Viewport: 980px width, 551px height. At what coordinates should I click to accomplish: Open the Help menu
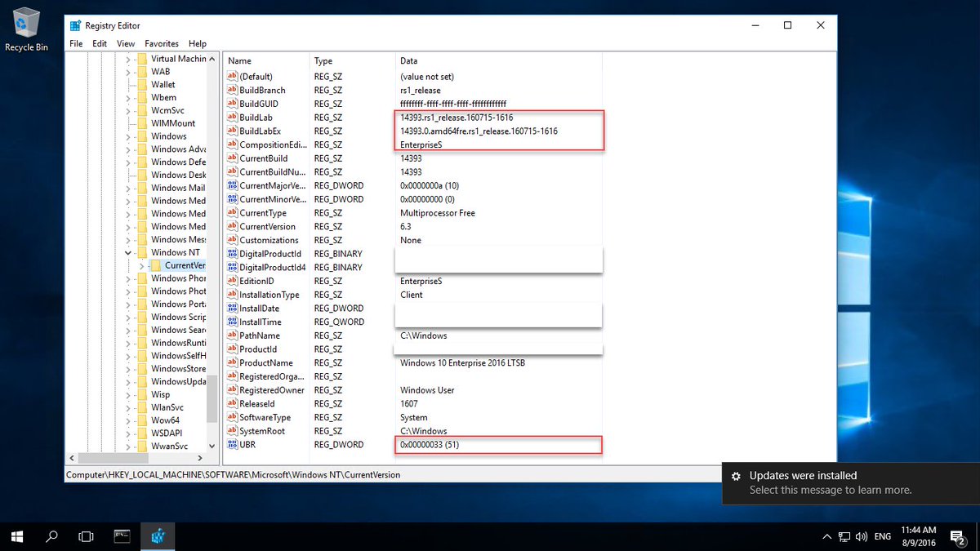(x=198, y=43)
